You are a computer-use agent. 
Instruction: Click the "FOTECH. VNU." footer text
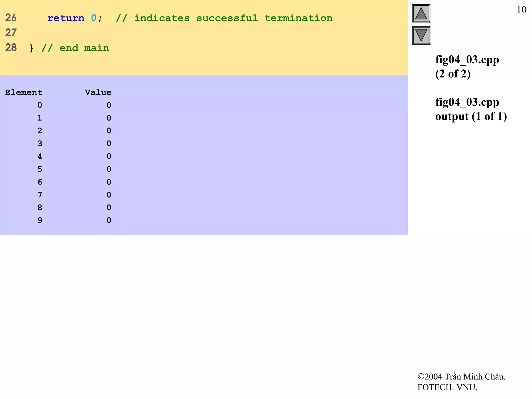click(x=447, y=387)
